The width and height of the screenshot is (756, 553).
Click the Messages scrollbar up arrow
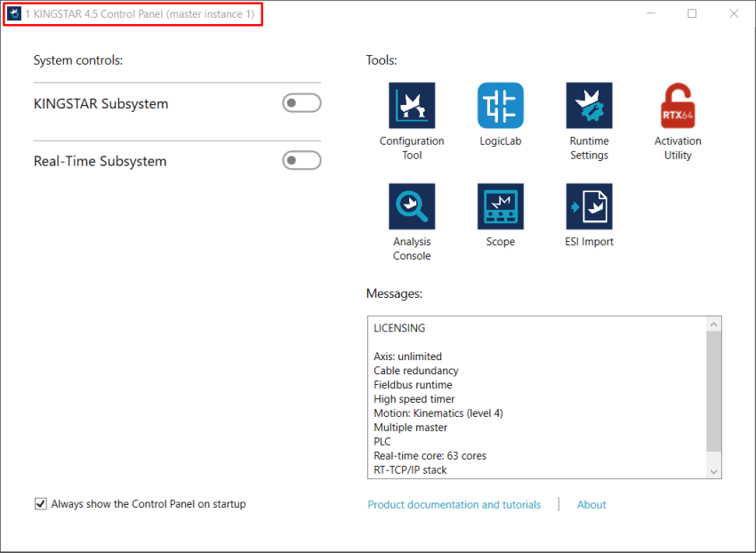tap(713, 325)
